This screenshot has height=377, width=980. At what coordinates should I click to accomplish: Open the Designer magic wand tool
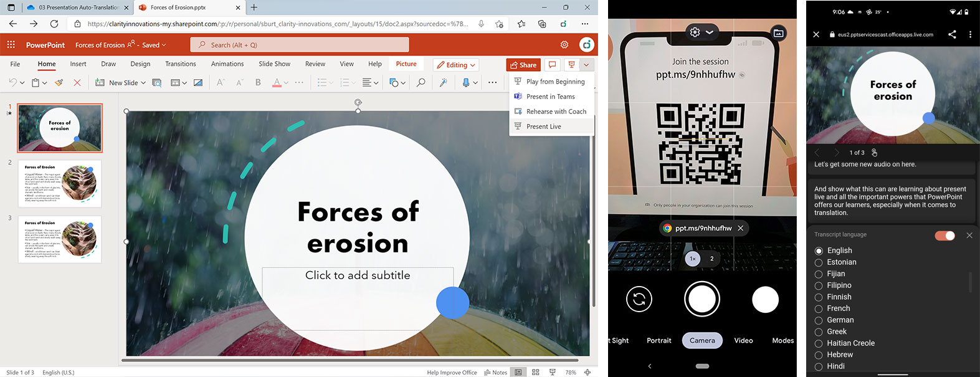pos(444,82)
